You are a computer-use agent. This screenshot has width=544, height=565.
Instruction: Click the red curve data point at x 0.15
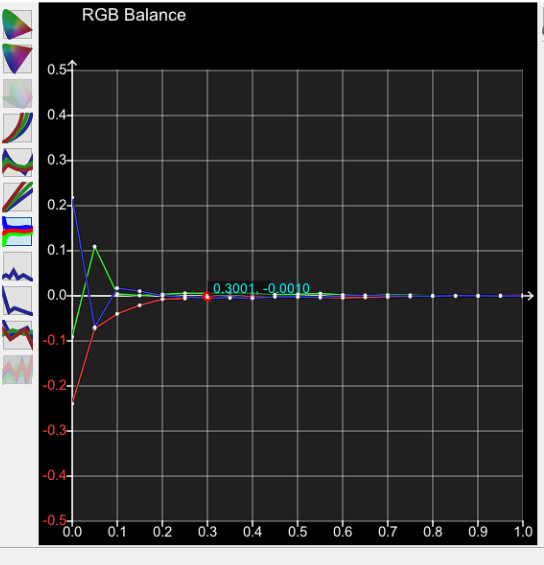pos(140,305)
